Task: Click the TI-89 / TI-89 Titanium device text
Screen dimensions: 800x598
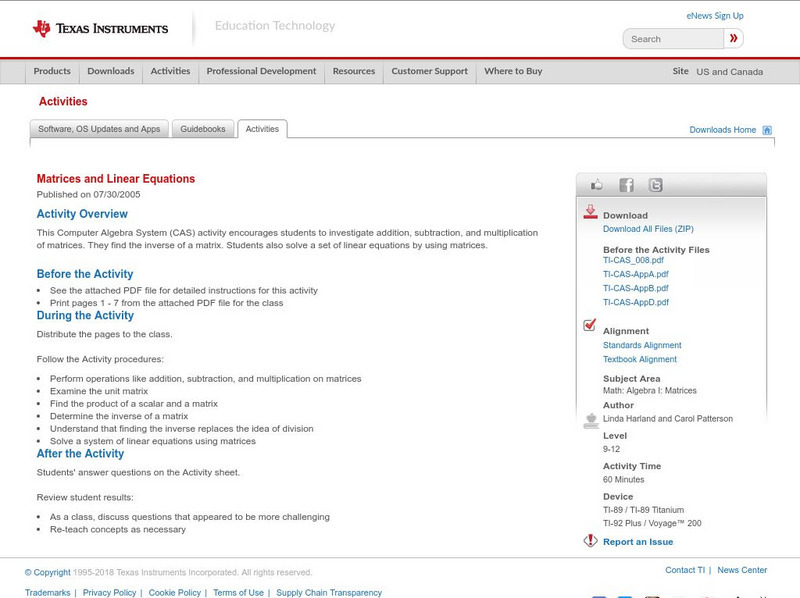Action: coord(643,510)
